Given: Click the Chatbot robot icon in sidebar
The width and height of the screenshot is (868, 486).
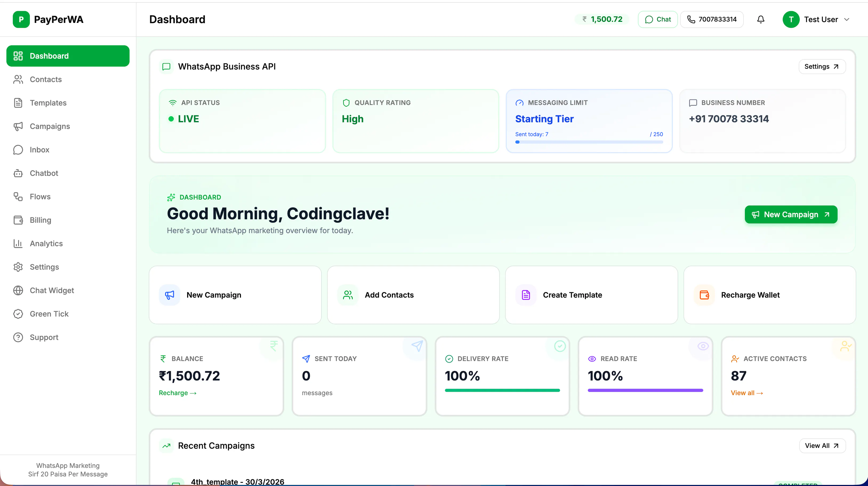Looking at the screenshot, I should [x=18, y=173].
